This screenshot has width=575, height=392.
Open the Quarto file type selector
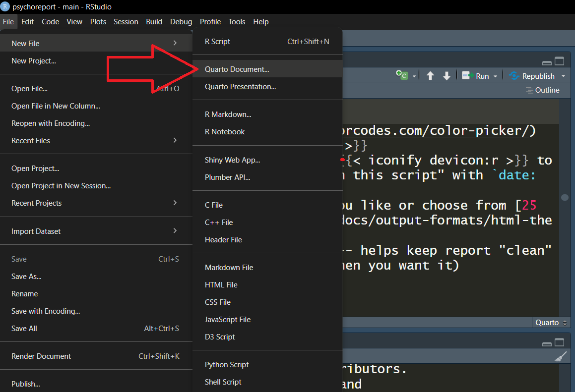coord(551,323)
